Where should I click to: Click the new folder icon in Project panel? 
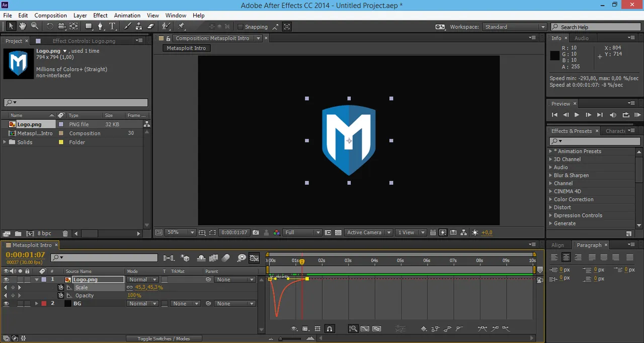(x=18, y=233)
